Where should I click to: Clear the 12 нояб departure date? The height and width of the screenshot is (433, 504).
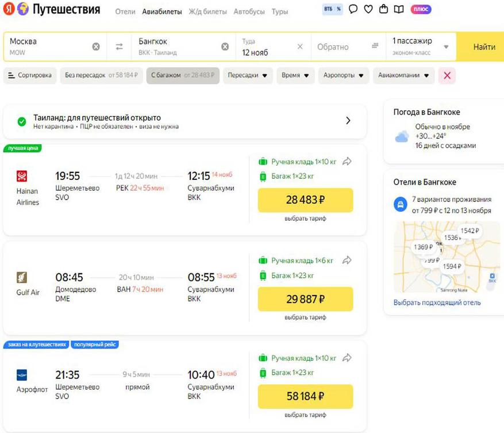click(300, 47)
